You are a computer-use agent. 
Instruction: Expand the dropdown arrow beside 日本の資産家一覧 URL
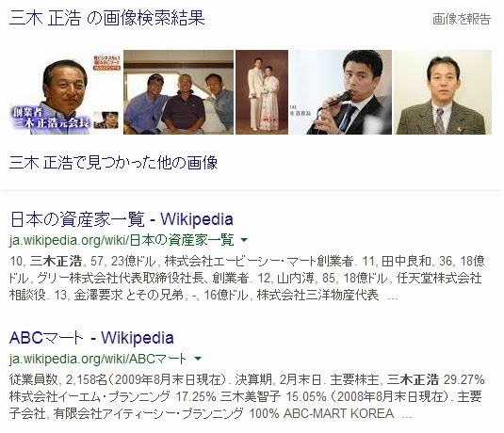(244, 240)
